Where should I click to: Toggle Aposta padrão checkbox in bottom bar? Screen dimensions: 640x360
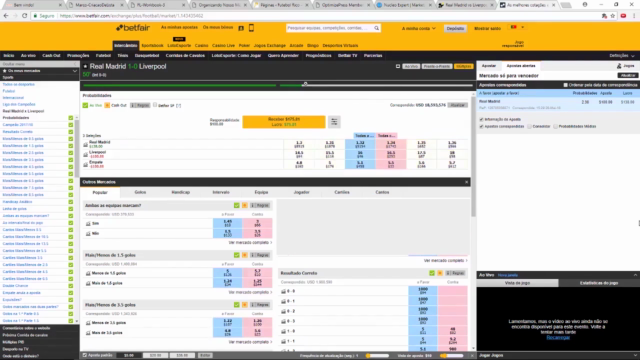point(85,355)
